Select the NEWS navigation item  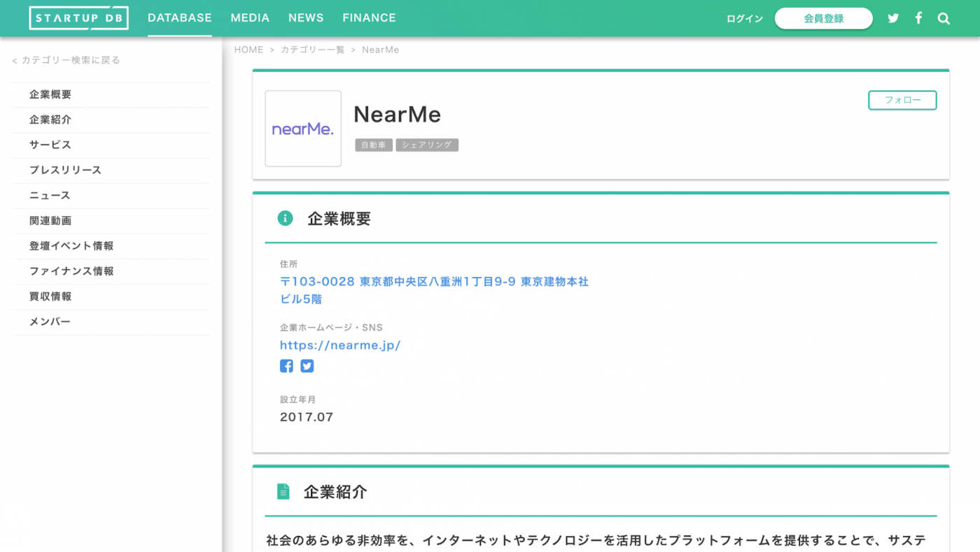(306, 17)
